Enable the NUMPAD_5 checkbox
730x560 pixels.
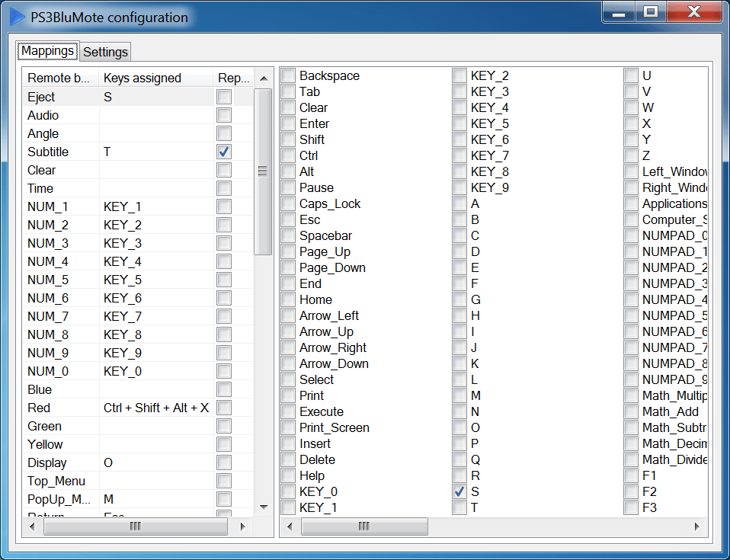coord(631,315)
